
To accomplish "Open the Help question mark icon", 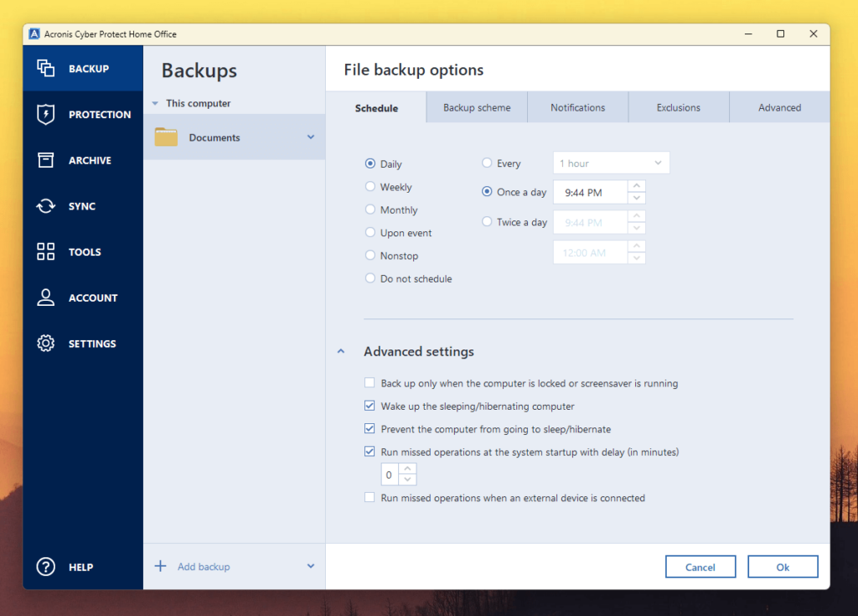I will point(45,567).
